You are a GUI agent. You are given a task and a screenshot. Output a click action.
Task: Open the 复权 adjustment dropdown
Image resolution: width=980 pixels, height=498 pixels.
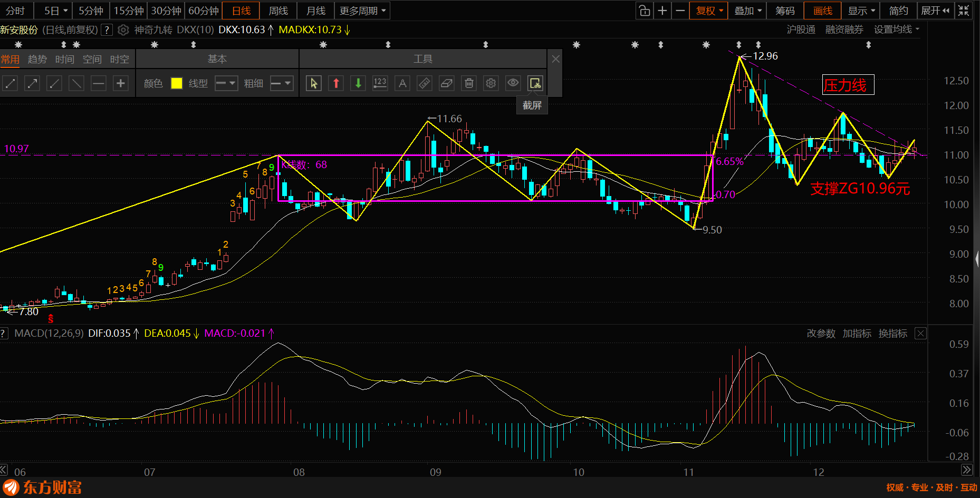(x=709, y=11)
